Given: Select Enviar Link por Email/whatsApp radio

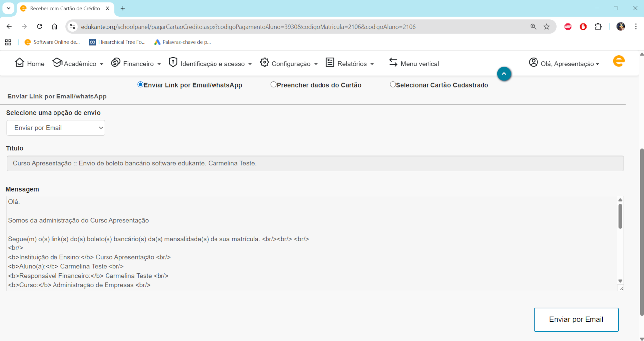Looking at the screenshot, I should (140, 85).
